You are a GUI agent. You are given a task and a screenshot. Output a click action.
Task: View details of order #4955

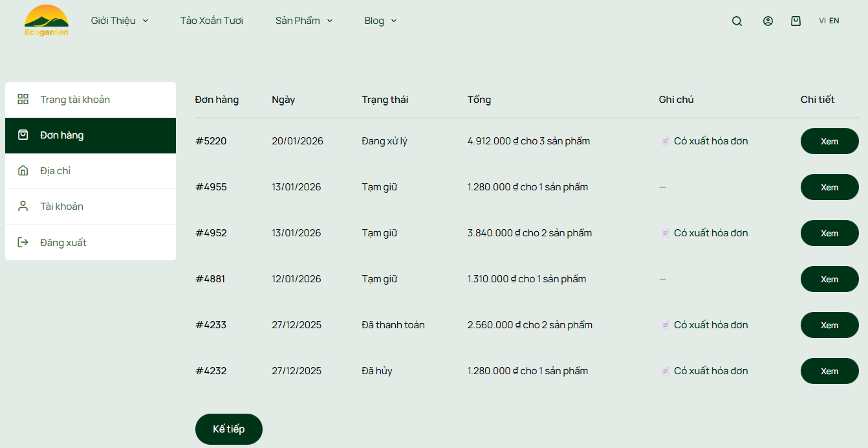[829, 187]
